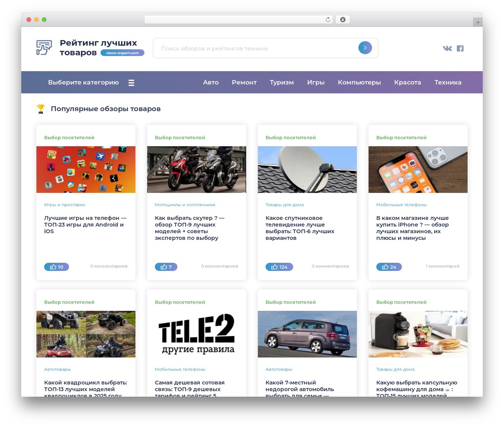Click the browser reload icon
This screenshot has height=427, width=504.
tap(328, 20)
